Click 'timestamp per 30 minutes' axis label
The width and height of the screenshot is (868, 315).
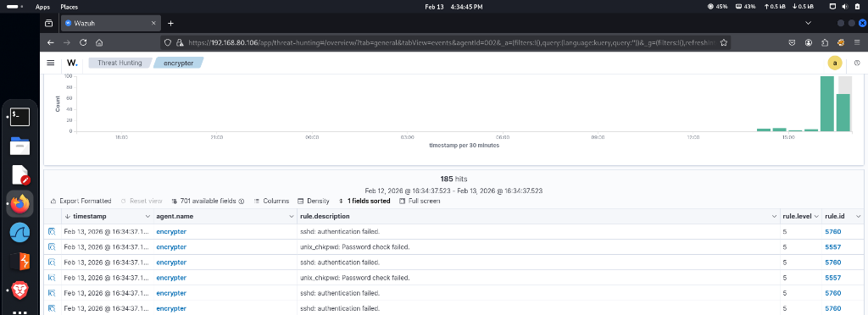[464, 145]
